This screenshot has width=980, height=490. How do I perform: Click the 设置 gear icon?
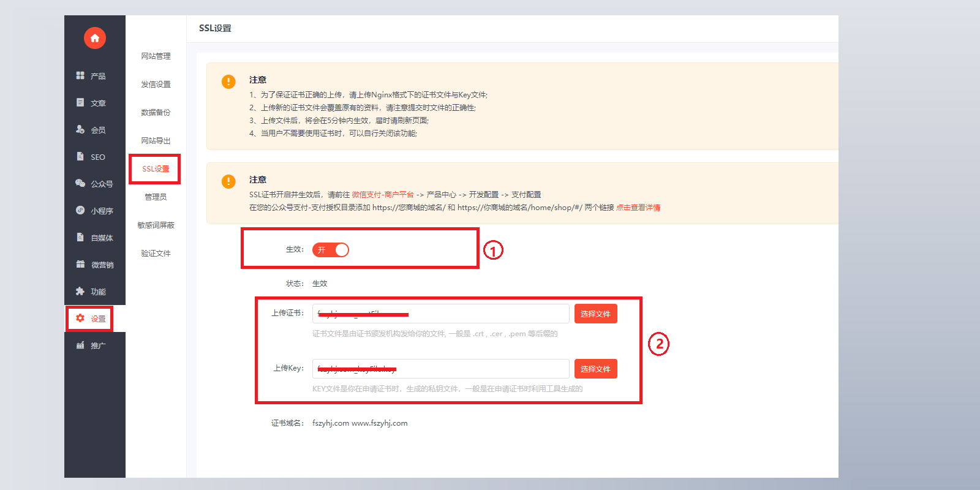coord(80,318)
